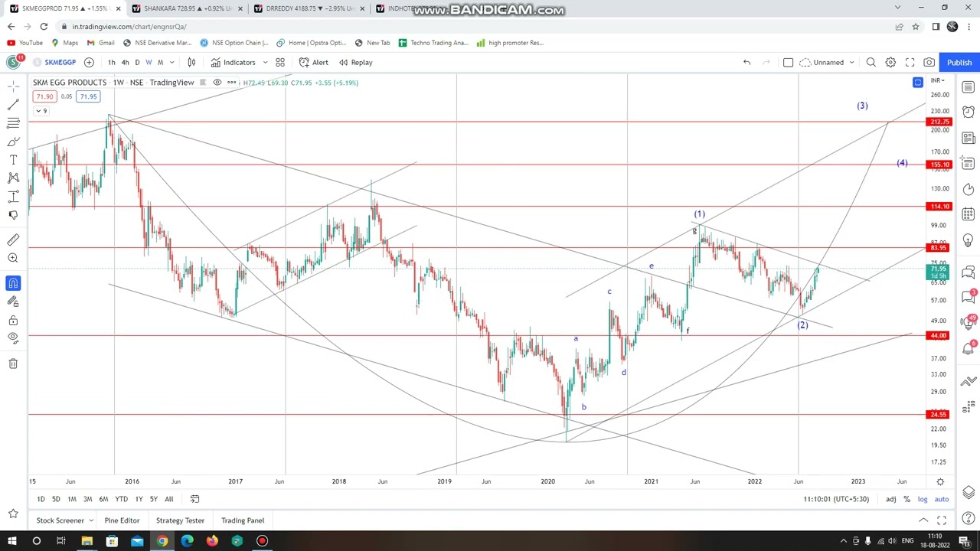Toggle lock all drawing tools
This screenshot has height=551, width=980.
coord(13,320)
